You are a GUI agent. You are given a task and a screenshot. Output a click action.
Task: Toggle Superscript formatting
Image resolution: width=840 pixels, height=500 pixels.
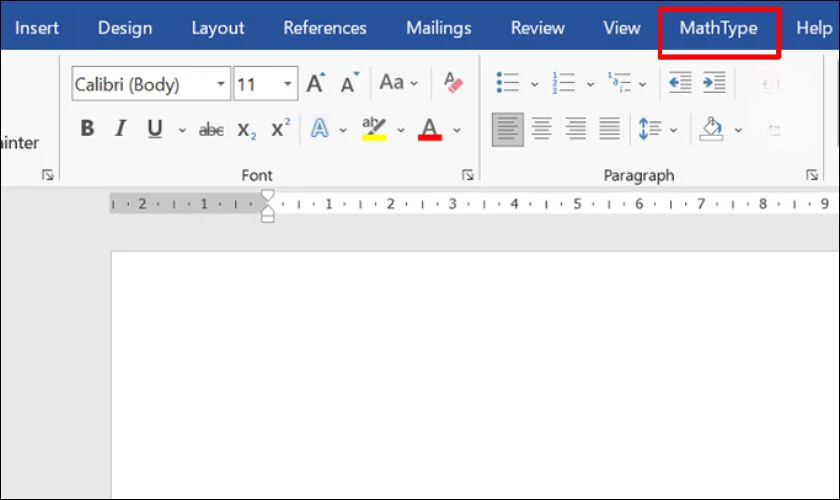click(x=280, y=129)
